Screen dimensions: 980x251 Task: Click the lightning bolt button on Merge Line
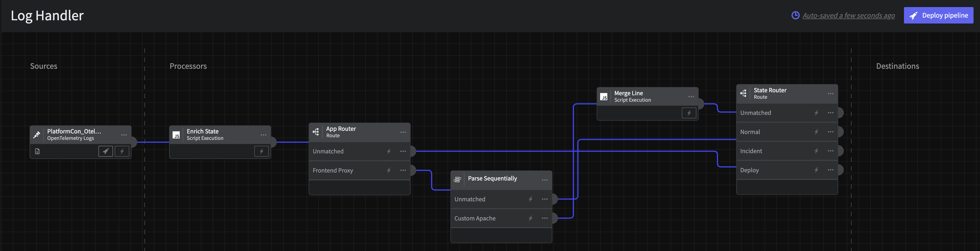pos(688,113)
